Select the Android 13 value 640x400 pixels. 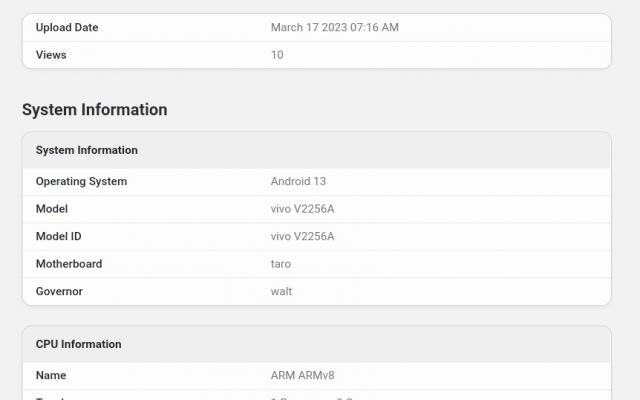tap(298, 181)
